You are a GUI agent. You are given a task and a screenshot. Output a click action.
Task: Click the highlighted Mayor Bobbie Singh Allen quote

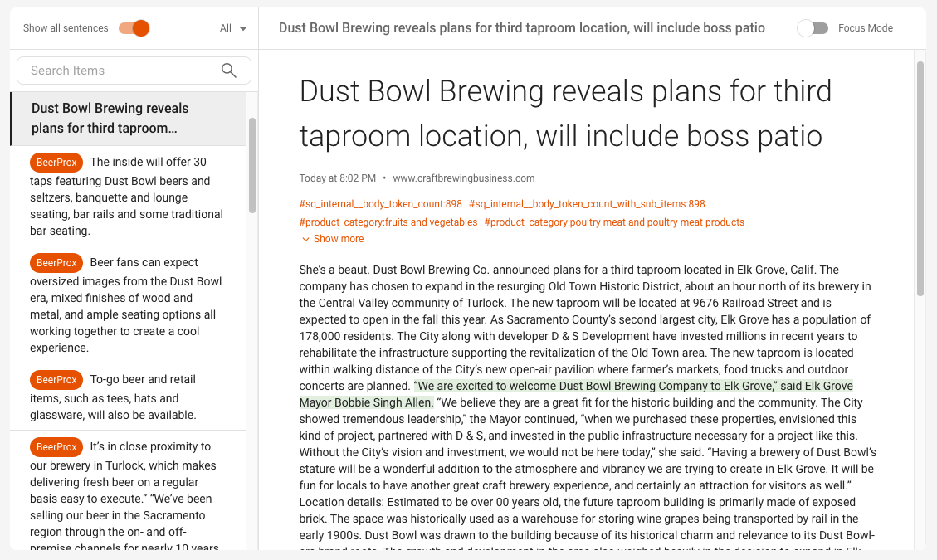pos(576,394)
